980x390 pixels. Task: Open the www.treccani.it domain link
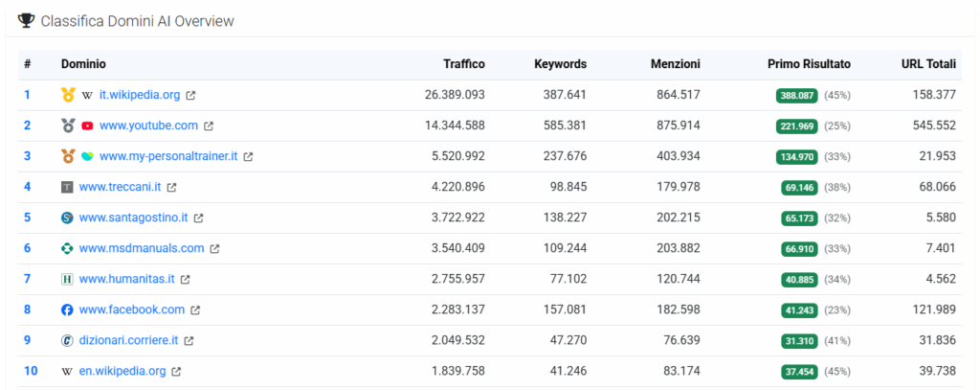pyautogui.click(x=120, y=187)
